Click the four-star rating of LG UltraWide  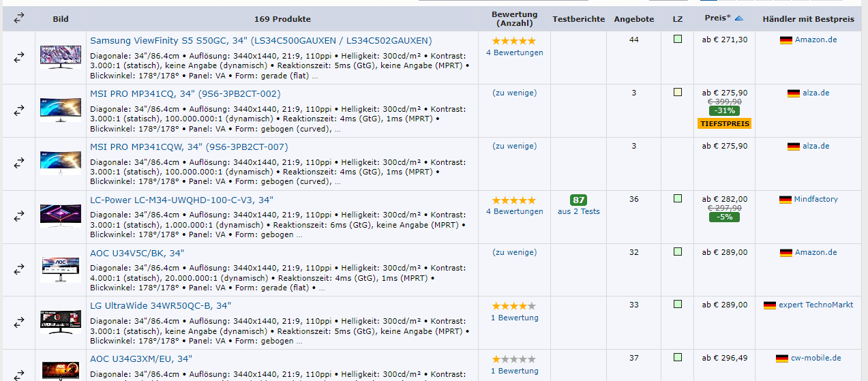coord(514,306)
